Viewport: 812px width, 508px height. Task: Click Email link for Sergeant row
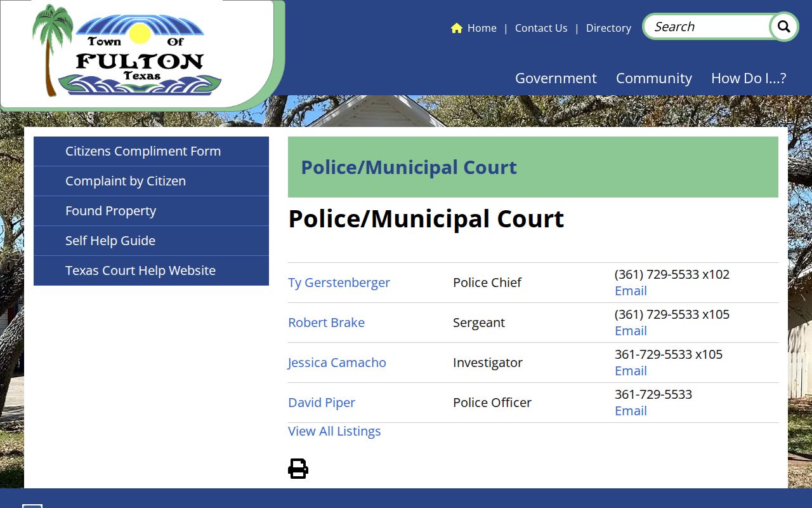(x=631, y=331)
